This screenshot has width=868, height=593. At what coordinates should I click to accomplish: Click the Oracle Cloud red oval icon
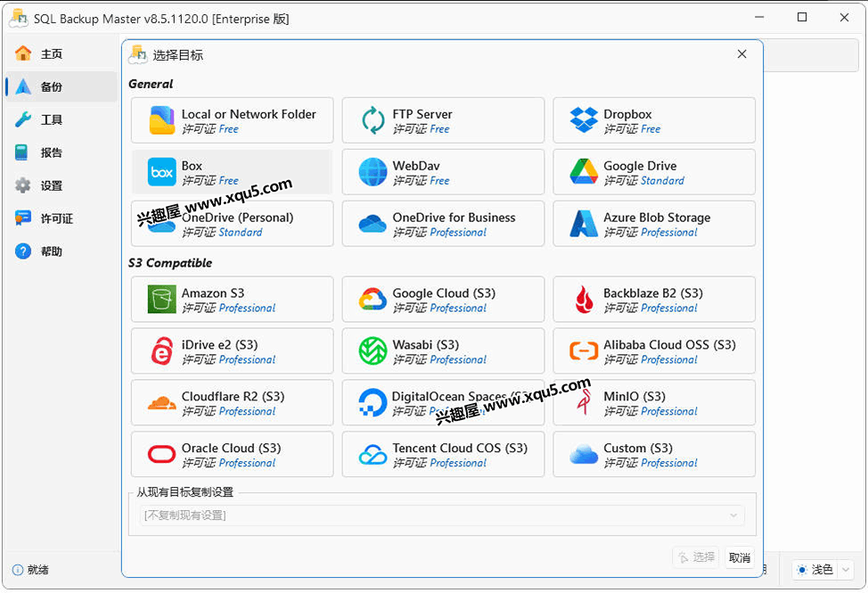click(x=161, y=455)
